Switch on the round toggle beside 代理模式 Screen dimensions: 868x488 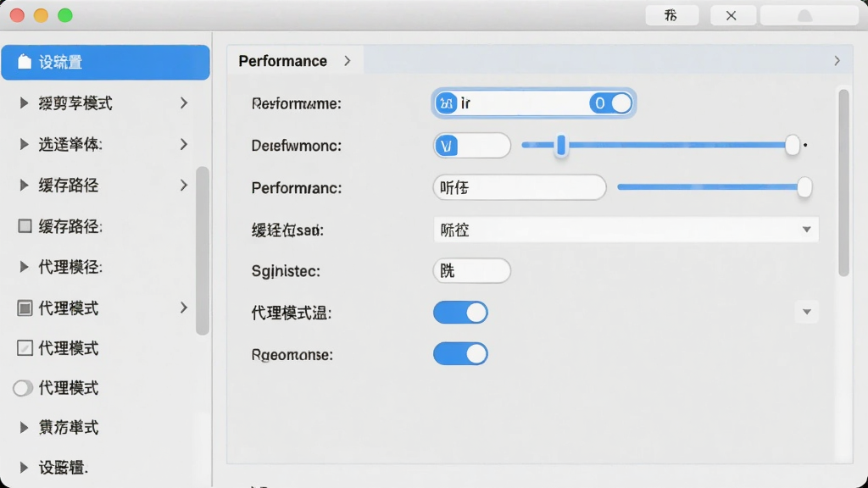click(x=23, y=388)
